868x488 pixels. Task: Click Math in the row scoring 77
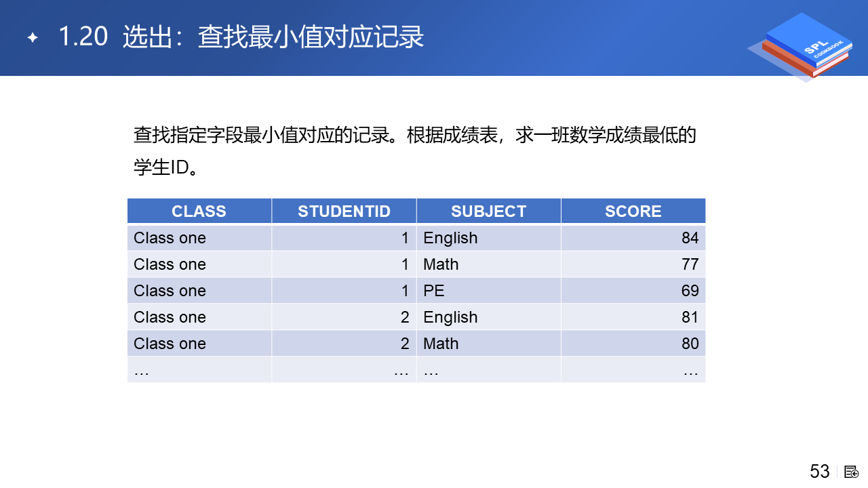click(x=489, y=264)
